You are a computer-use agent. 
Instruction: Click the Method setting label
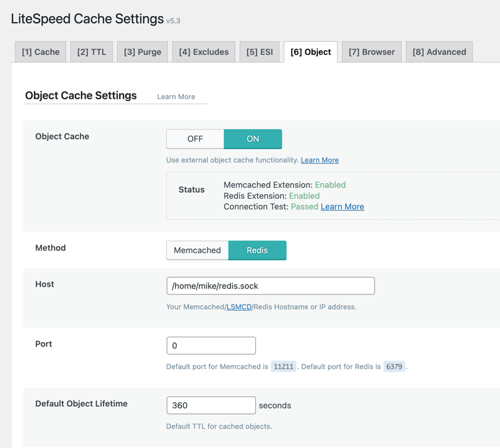pos(51,248)
